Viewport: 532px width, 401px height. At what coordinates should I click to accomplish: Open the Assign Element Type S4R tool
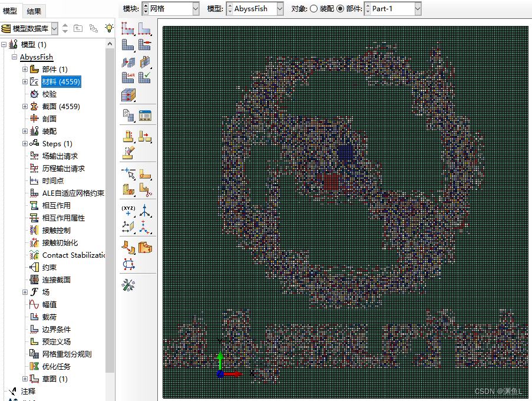point(128,78)
